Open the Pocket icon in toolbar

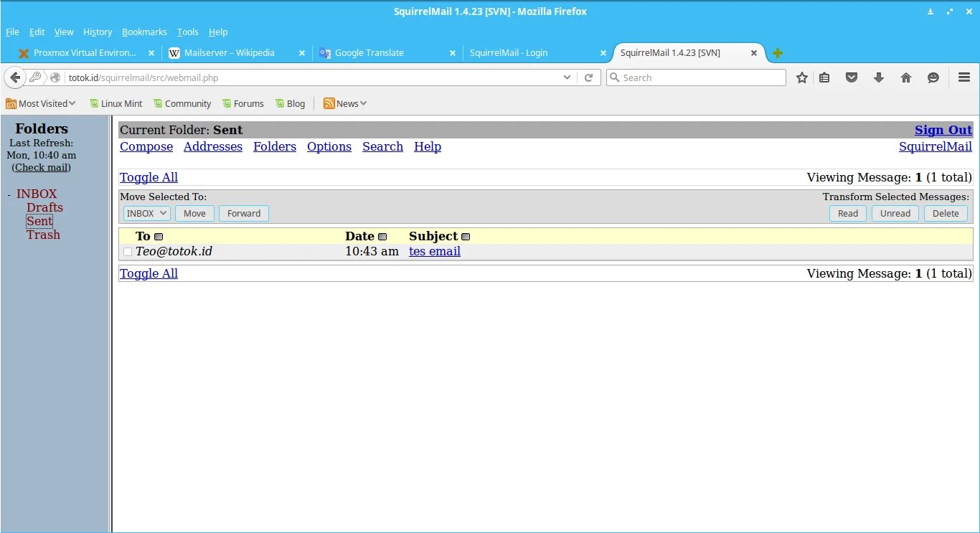tap(852, 77)
